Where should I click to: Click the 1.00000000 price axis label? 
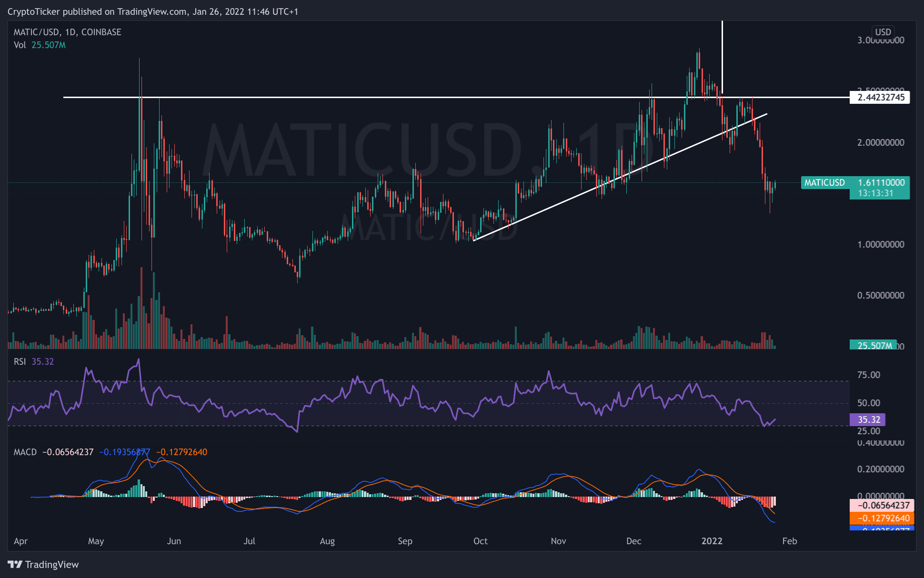881,244
